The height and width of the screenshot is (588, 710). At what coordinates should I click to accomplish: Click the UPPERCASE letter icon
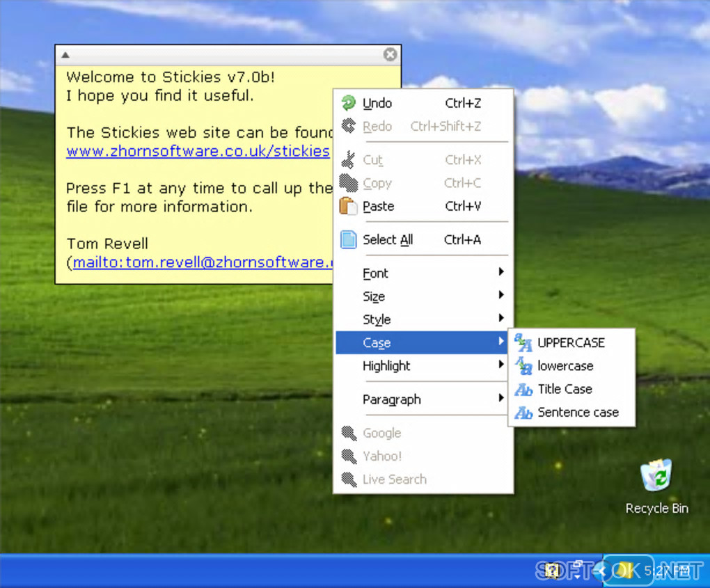pos(523,342)
